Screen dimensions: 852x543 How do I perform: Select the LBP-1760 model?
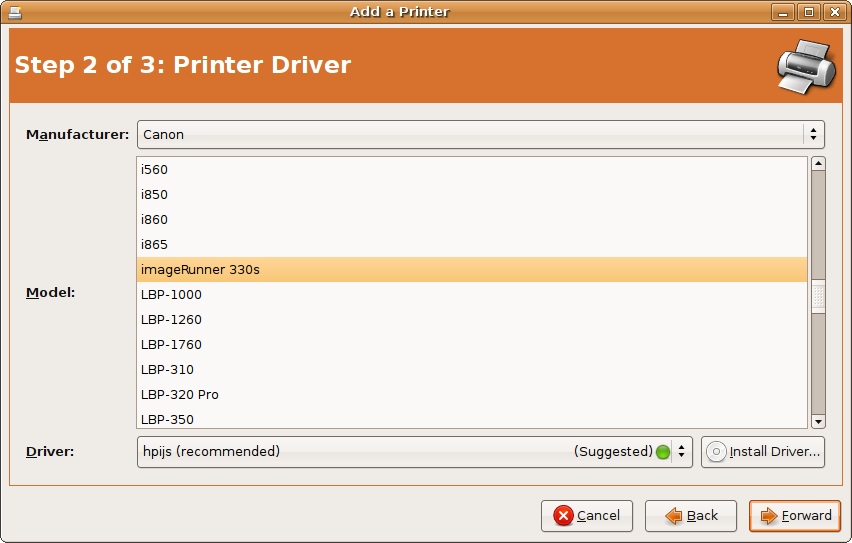pyautogui.click(x=472, y=345)
